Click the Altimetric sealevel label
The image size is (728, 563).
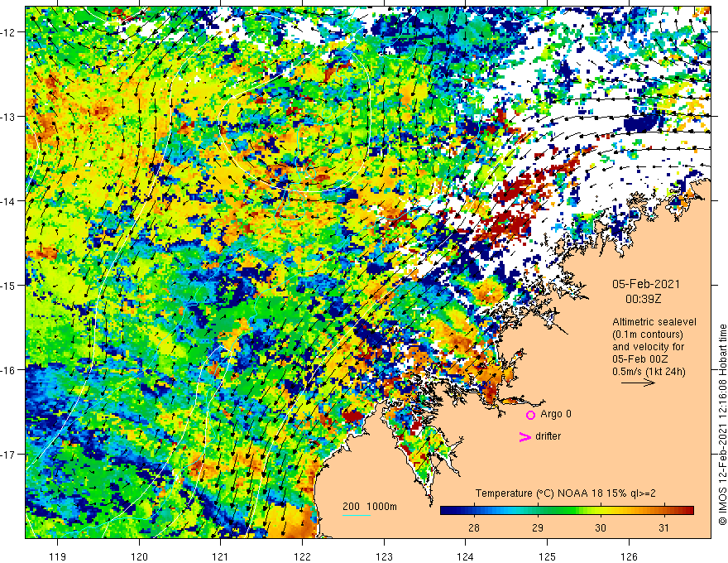(x=654, y=322)
